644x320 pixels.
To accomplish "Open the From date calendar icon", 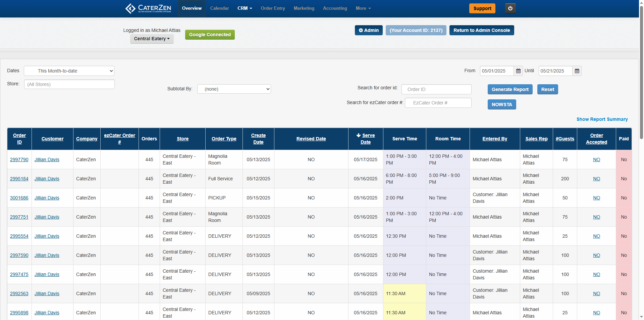I will tap(518, 71).
